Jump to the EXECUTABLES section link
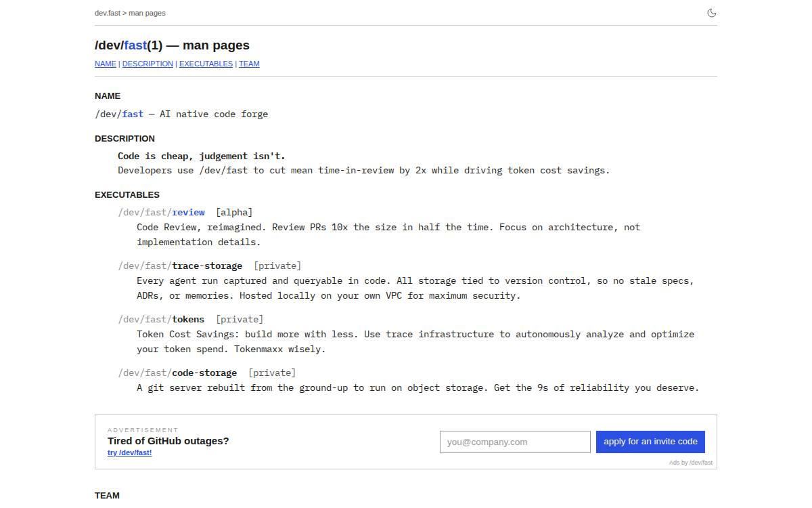The image size is (812, 508). [206, 64]
